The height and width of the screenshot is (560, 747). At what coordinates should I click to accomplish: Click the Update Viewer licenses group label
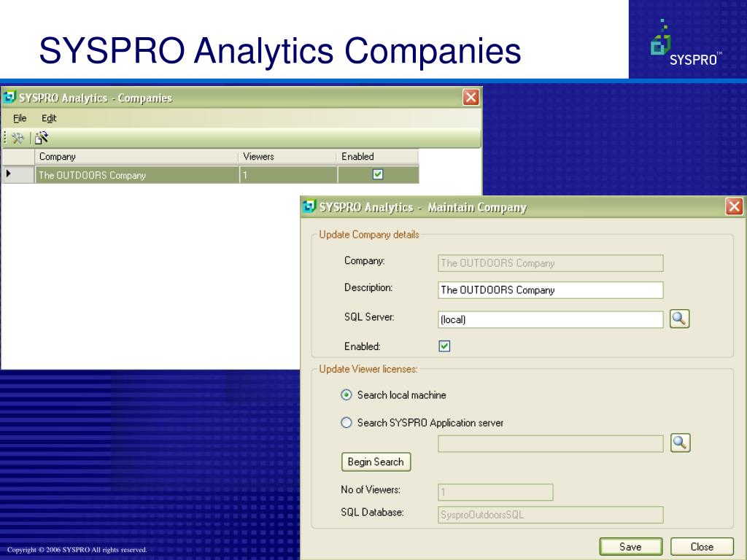368,369
